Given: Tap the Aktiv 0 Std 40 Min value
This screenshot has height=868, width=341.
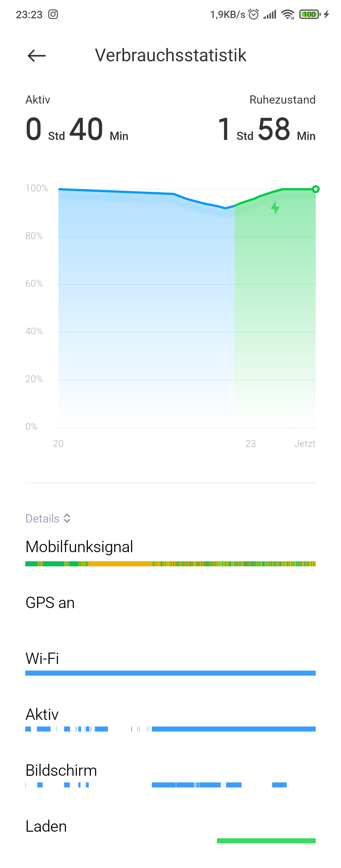Looking at the screenshot, I should (x=77, y=129).
